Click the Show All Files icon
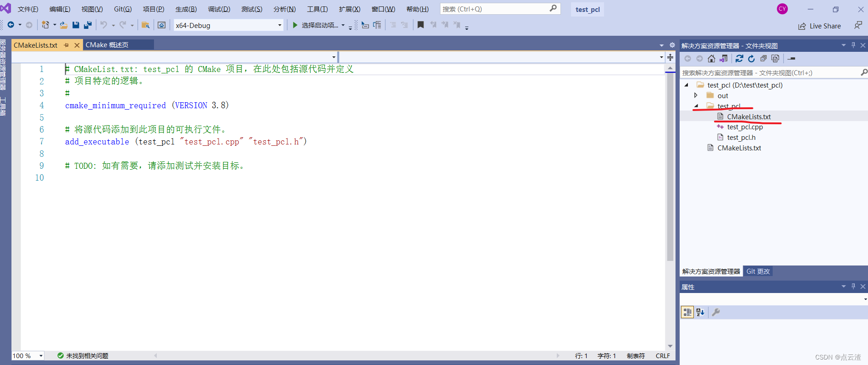The width and height of the screenshot is (868, 365). point(775,58)
